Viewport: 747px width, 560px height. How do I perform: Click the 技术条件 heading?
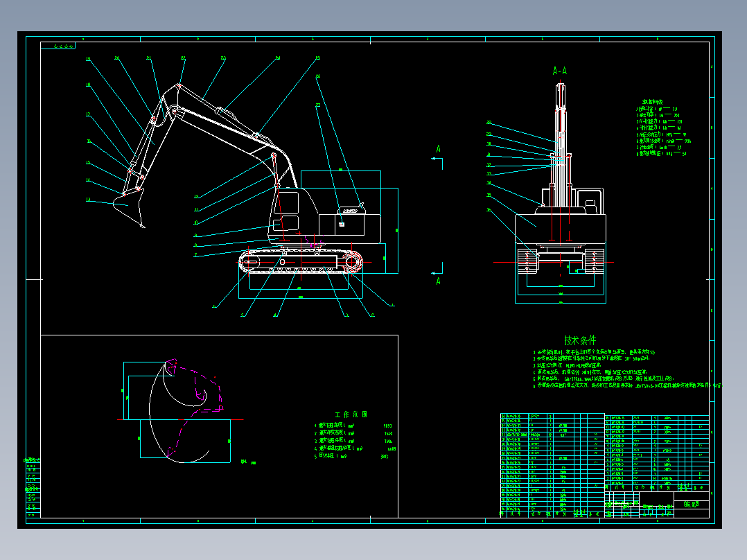(x=580, y=340)
